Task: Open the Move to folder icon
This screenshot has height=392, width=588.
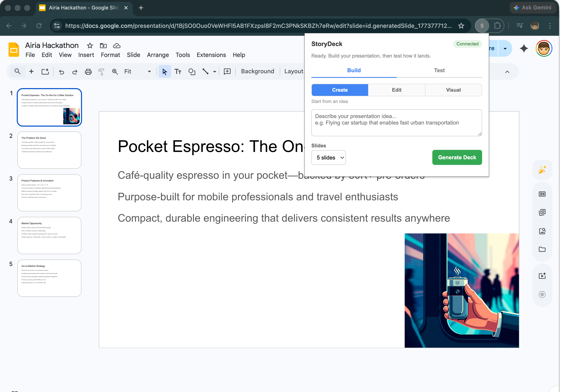Action: pyautogui.click(x=103, y=46)
